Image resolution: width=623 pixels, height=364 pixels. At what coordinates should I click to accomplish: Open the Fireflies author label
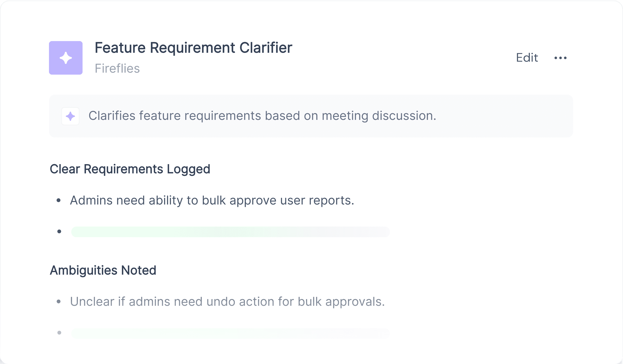(x=117, y=68)
